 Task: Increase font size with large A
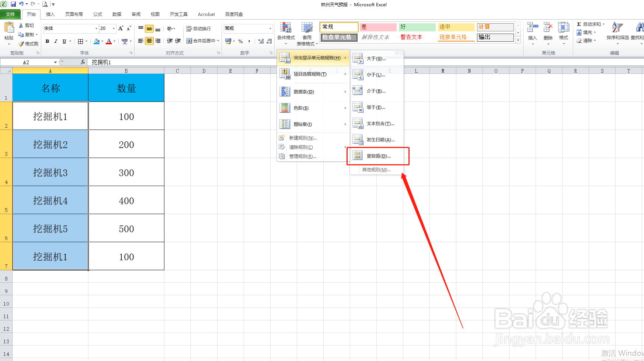click(121, 28)
